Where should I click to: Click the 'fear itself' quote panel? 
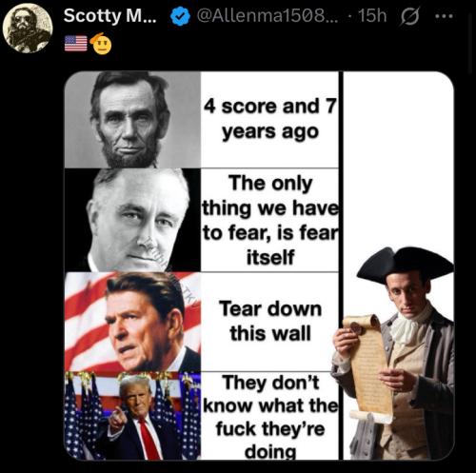[269, 220]
